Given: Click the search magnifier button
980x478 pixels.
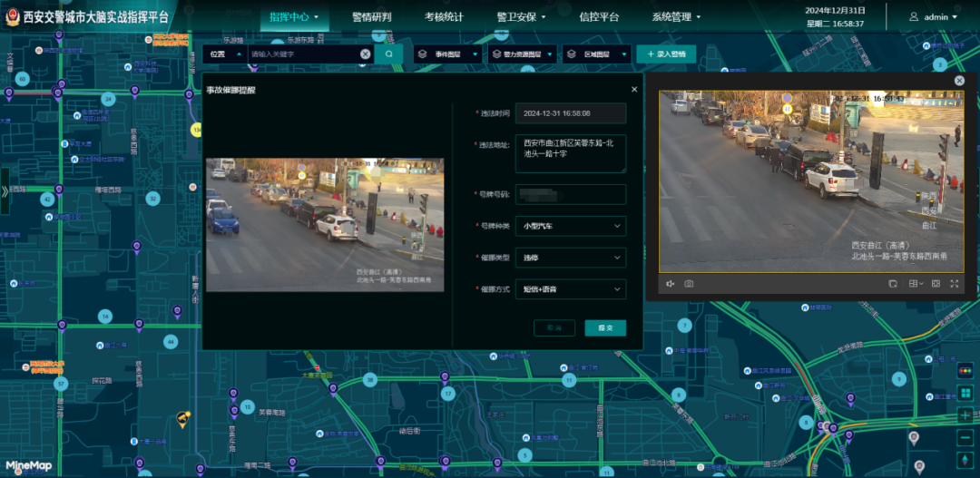Looking at the screenshot, I should [389, 54].
